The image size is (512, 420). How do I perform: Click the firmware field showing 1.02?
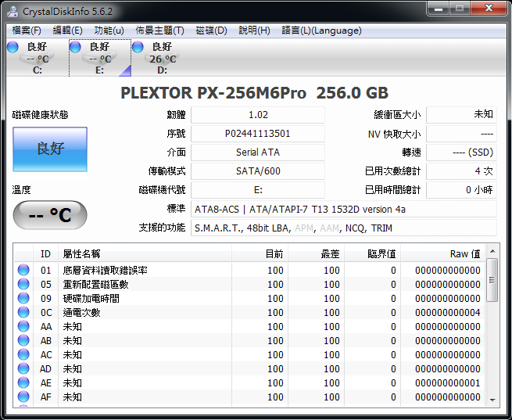pyautogui.click(x=258, y=115)
